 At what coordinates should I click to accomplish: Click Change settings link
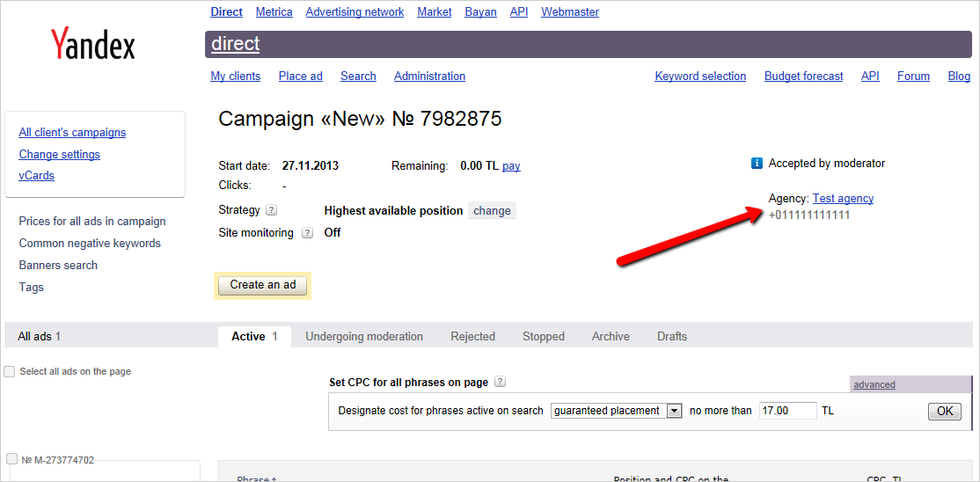[59, 155]
